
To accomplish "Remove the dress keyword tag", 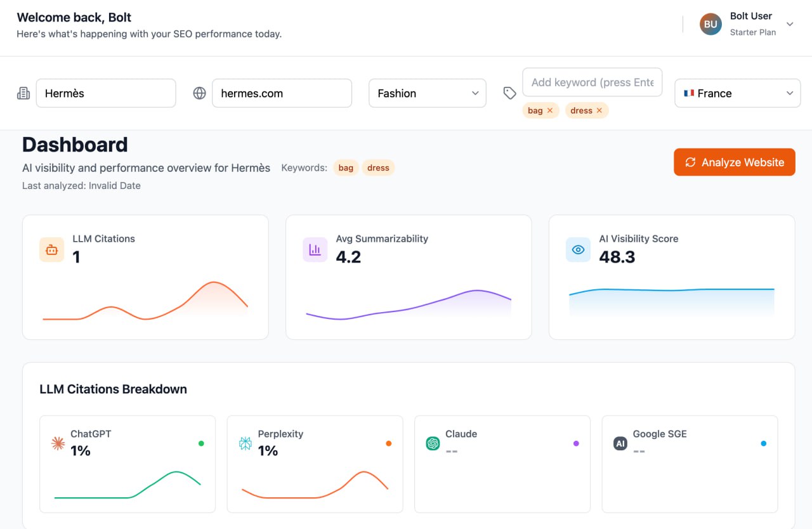I will [599, 110].
